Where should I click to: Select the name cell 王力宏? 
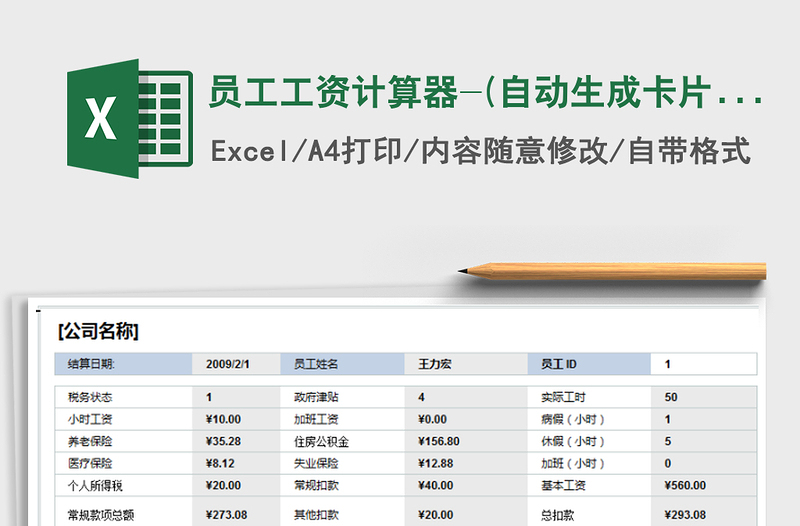click(466, 364)
